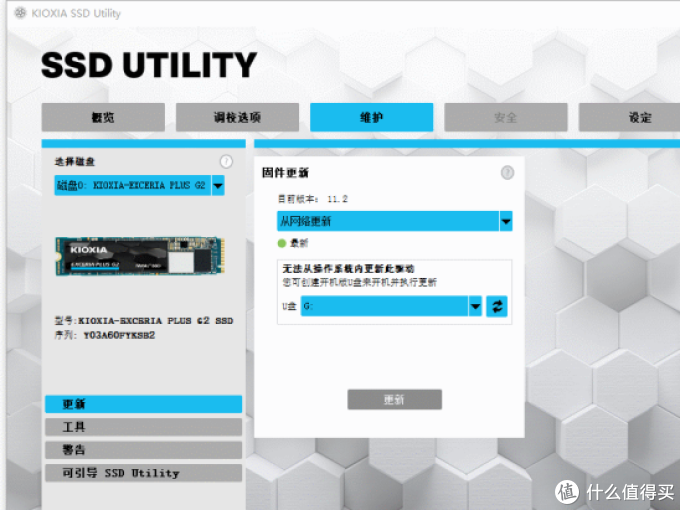Select the 更新 update sidebar item
Image resolution: width=680 pixels, height=510 pixels.
(144, 404)
